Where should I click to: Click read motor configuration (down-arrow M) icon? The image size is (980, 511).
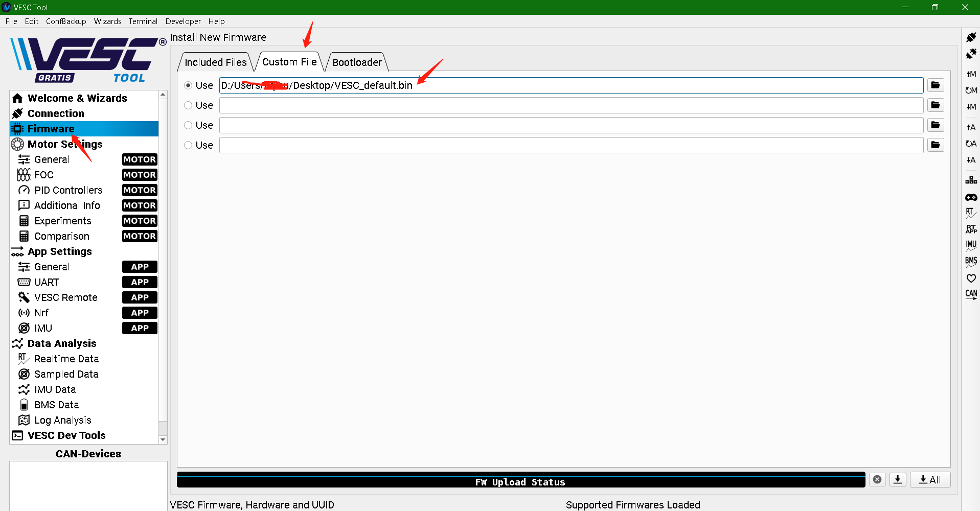coord(971,107)
